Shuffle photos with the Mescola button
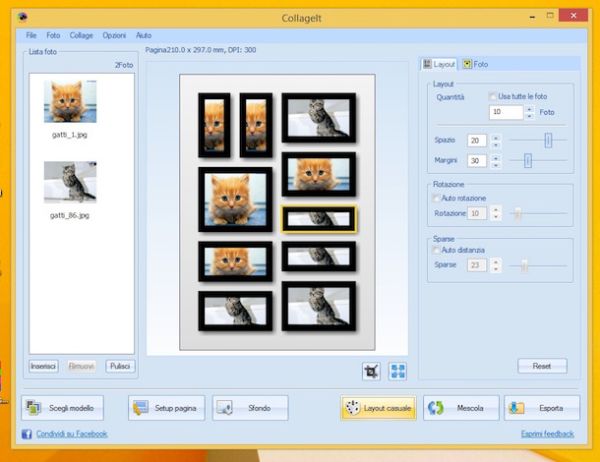The width and height of the screenshot is (600, 462). (461, 408)
